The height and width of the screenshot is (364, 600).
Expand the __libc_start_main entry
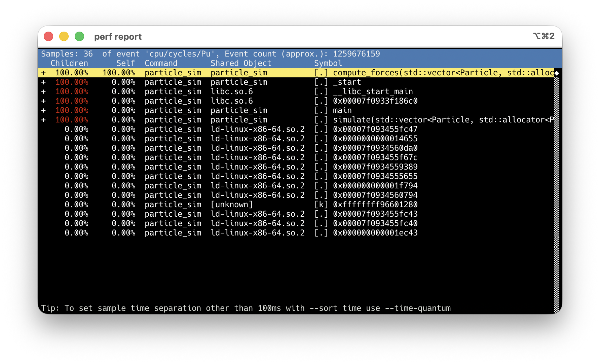tap(43, 92)
